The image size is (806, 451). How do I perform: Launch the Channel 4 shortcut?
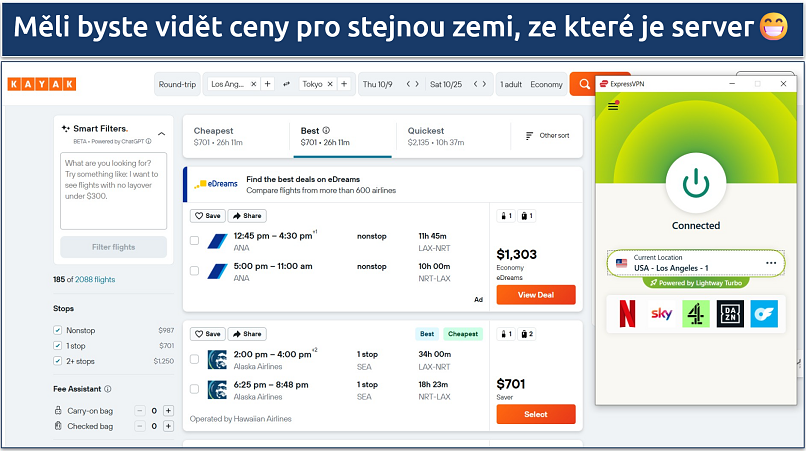(x=696, y=314)
